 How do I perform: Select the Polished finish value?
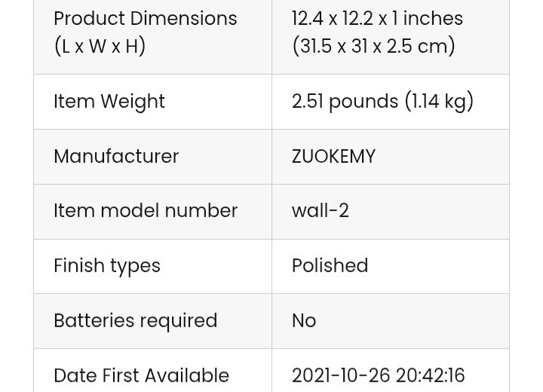(330, 266)
